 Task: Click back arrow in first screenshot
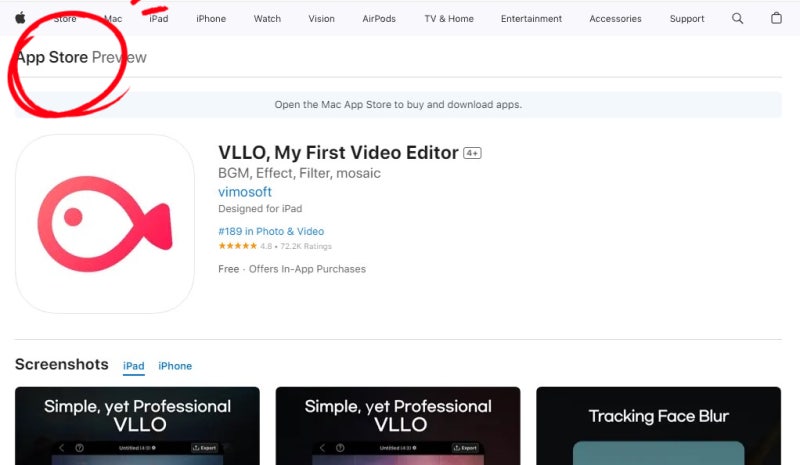click(60, 448)
